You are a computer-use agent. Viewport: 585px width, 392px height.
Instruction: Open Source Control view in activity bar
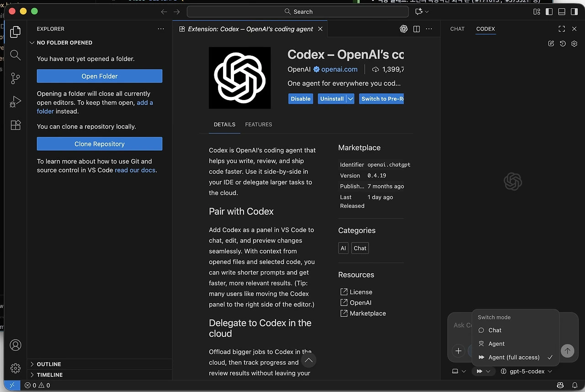[15, 78]
